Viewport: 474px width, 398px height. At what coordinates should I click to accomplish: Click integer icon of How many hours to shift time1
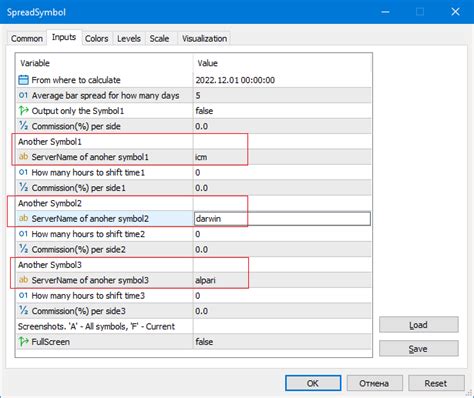tap(23, 172)
